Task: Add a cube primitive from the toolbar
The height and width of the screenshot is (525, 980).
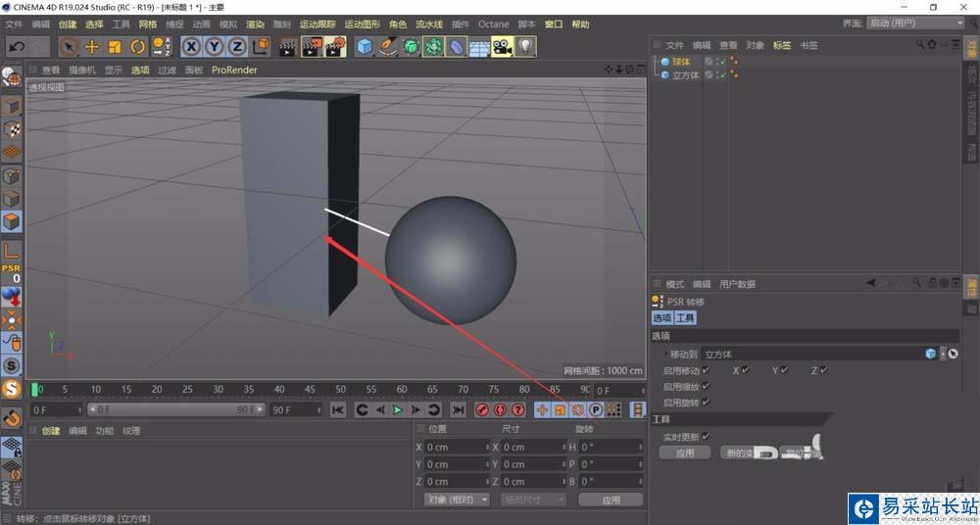Action: click(365, 46)
